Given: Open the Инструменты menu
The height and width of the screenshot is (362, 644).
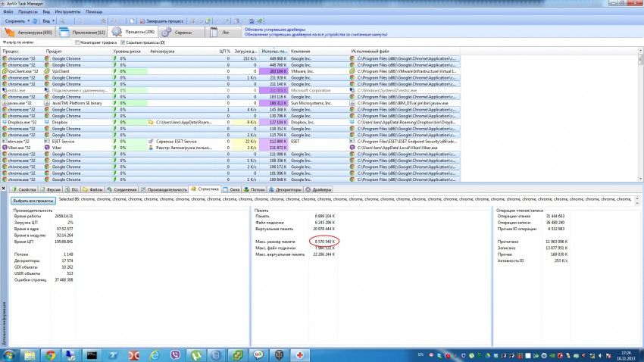Looking at the screenshot, I should tap(67, 13).
